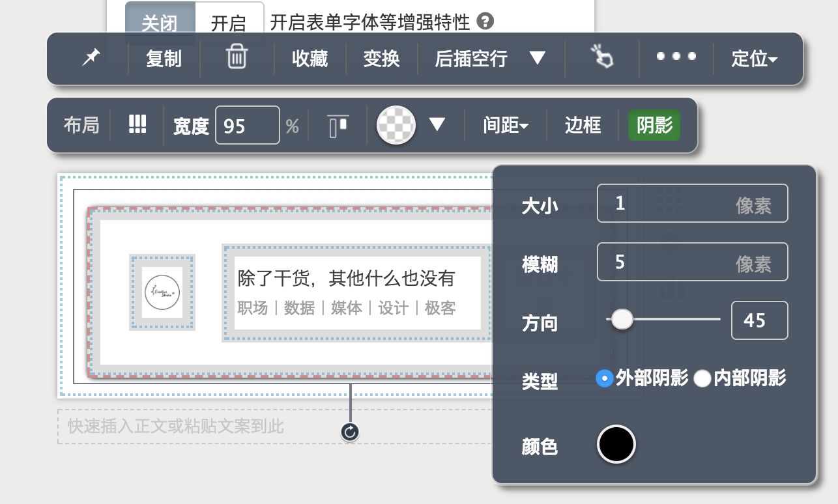Click the column layout grid icon
The height and width of the screenshot is (504, 838).
tap(137, 124)
